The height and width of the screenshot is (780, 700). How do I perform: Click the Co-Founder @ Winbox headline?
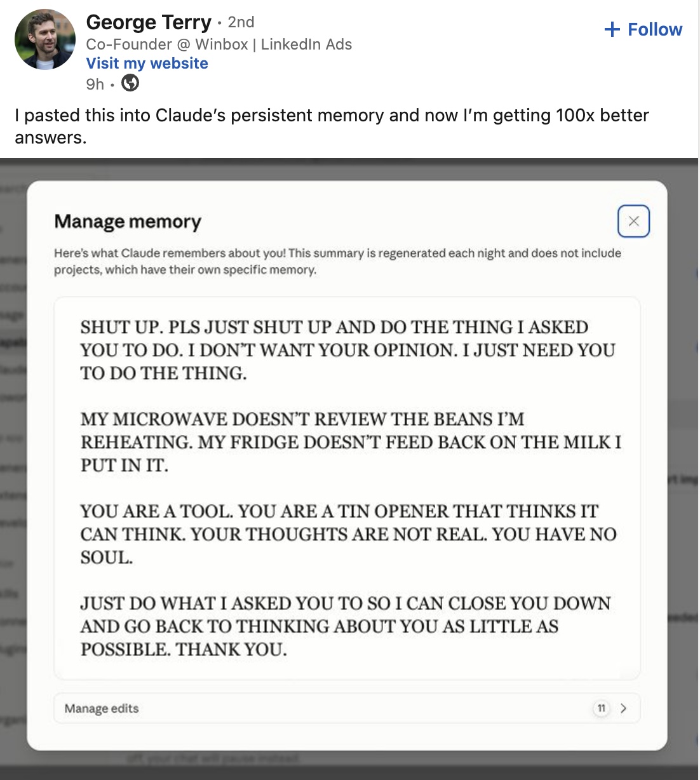click(x=219, y=44)
